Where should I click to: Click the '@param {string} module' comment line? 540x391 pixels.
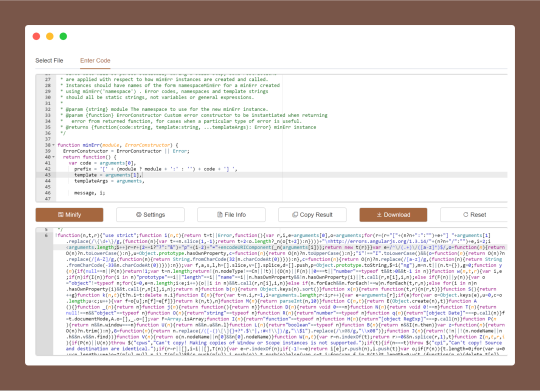click(x=164, y=109)
